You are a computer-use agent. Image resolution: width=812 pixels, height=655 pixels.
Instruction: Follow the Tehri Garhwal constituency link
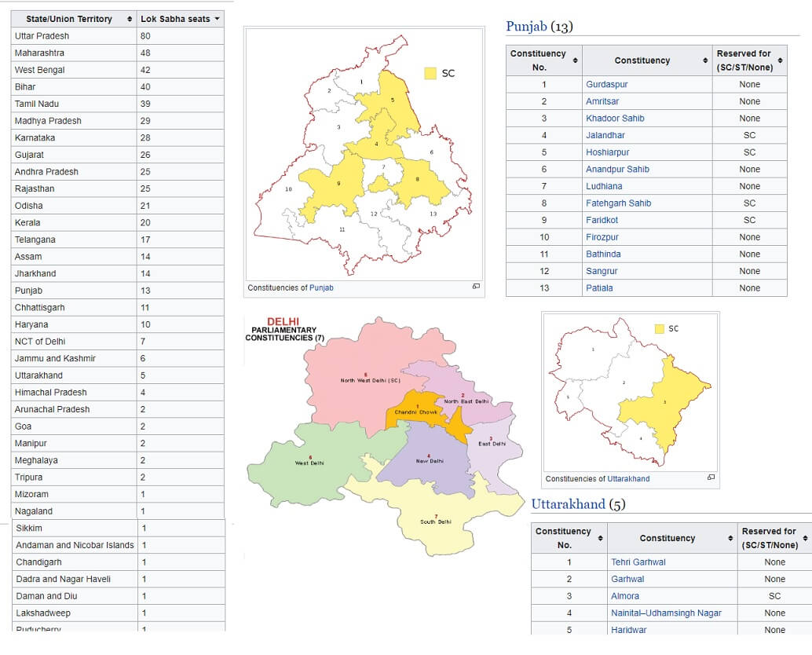tap(638, 562)
